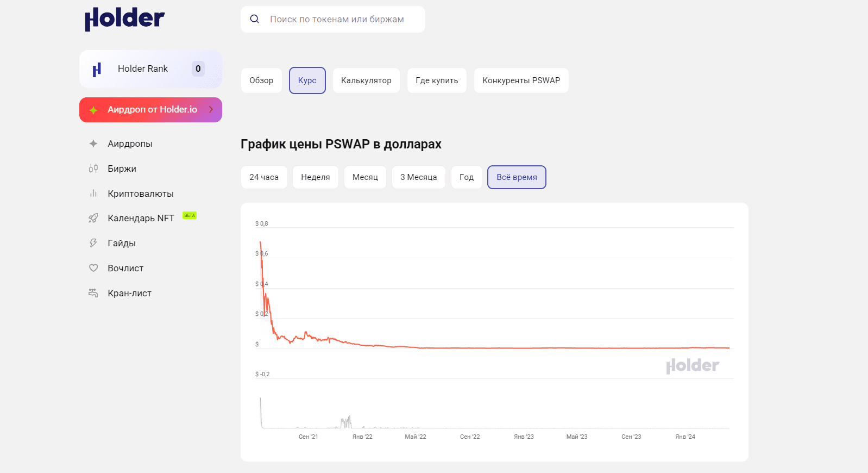Click the График цены PSWAP в долларах heading
Screen dimensions: 868x473
tap(341, 144)
